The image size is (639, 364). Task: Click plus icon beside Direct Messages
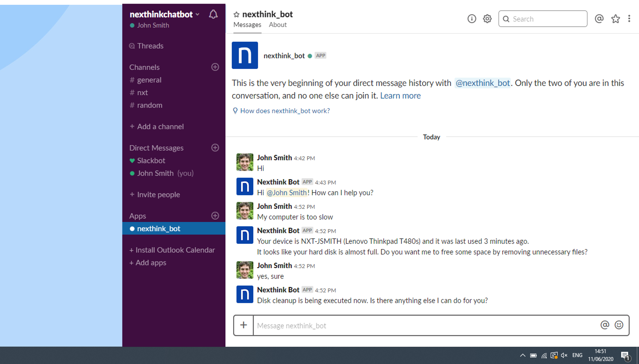pos(215,148)
